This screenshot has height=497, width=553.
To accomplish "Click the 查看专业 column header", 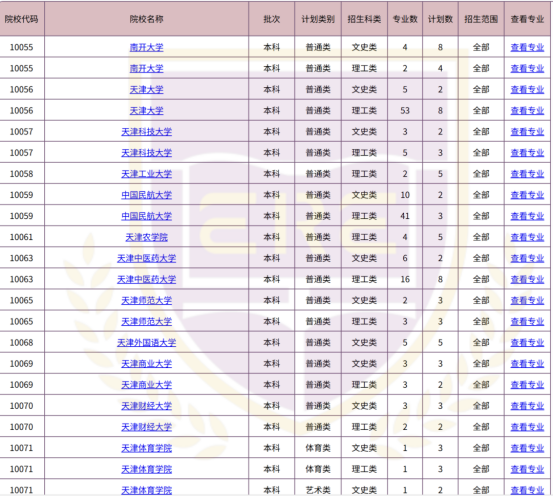I will (527, 19).
